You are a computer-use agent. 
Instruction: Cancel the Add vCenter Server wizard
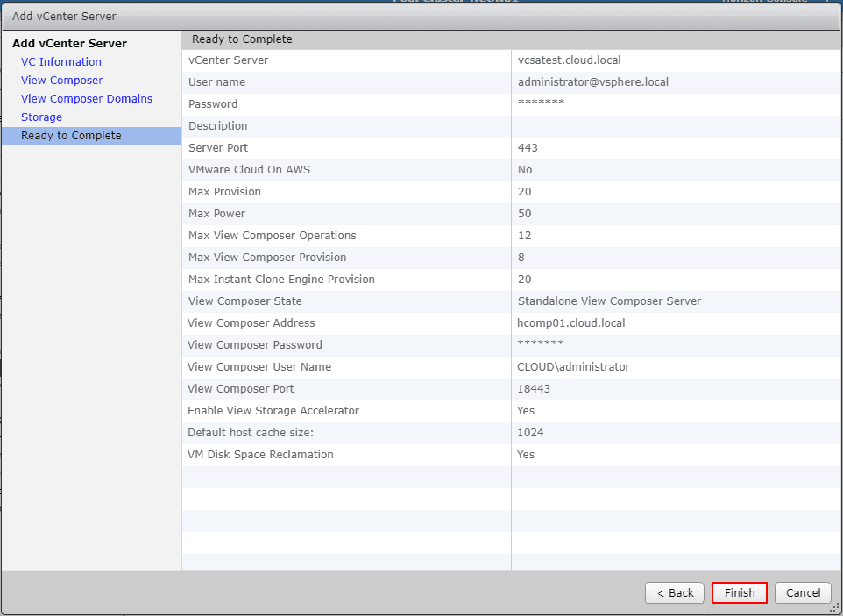coord(802,592)
